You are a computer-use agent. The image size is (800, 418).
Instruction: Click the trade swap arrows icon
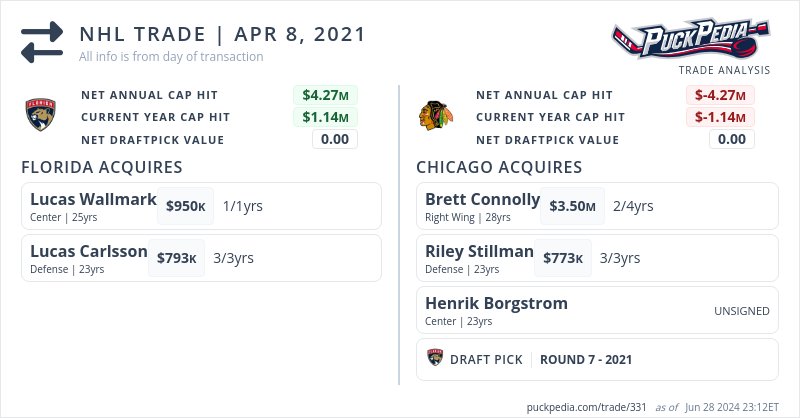(x=42, y=40)
